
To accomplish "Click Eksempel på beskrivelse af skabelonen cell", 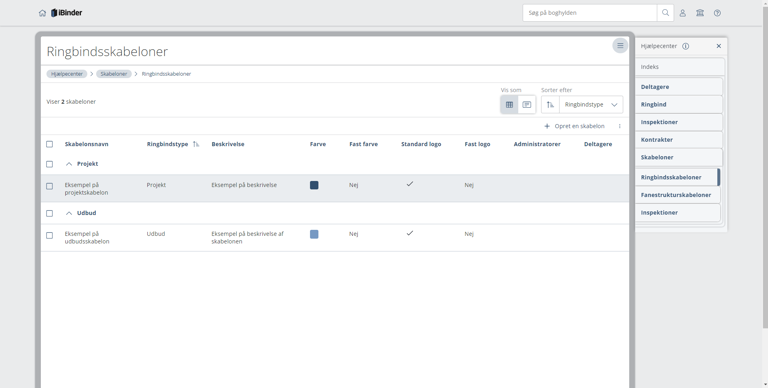I will click(x=247, y=238).
